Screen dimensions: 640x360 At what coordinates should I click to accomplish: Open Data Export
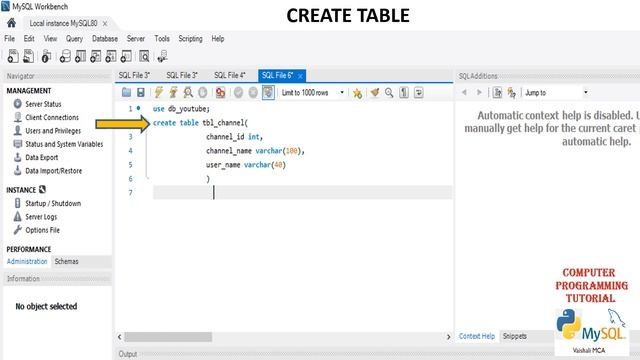tap(42, 158)
